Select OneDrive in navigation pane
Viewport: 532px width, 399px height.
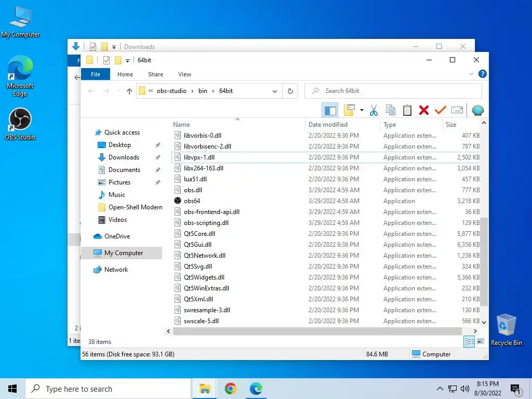pos(117,236)
